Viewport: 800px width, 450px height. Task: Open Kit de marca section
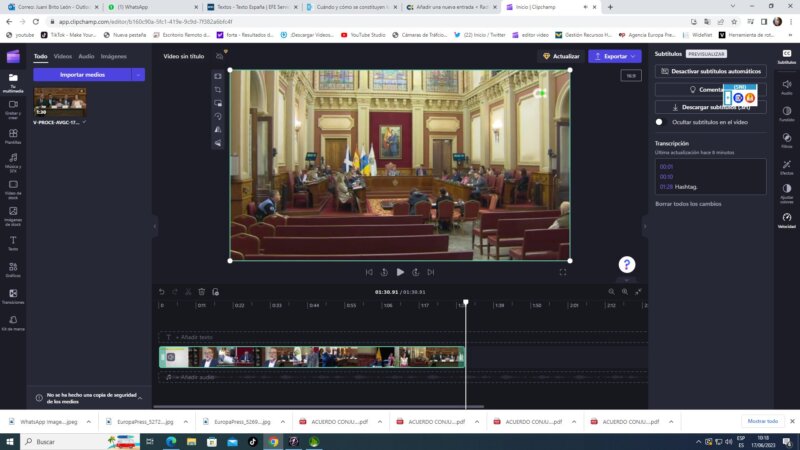[13, 323]
